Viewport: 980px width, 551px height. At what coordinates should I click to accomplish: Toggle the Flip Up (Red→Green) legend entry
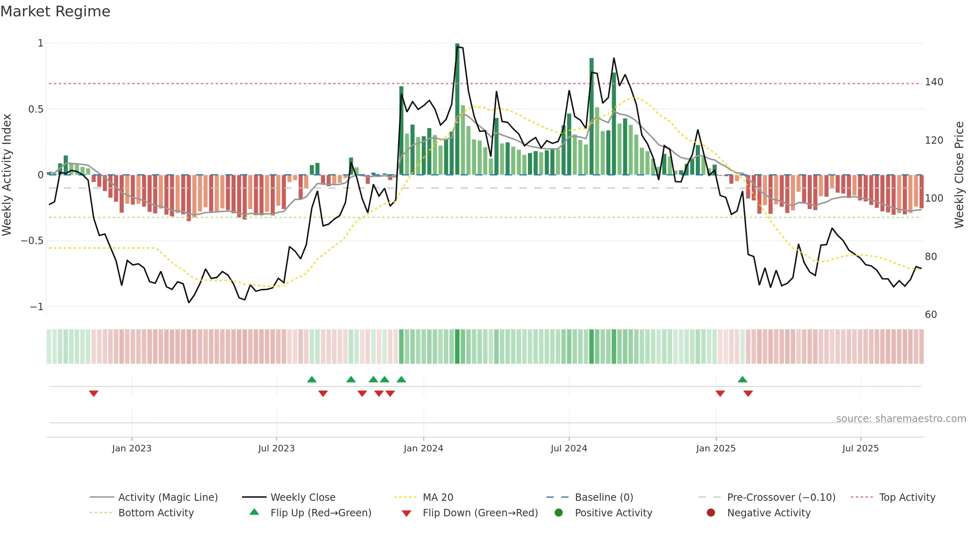pyautogui.click(x=310, y=513)
